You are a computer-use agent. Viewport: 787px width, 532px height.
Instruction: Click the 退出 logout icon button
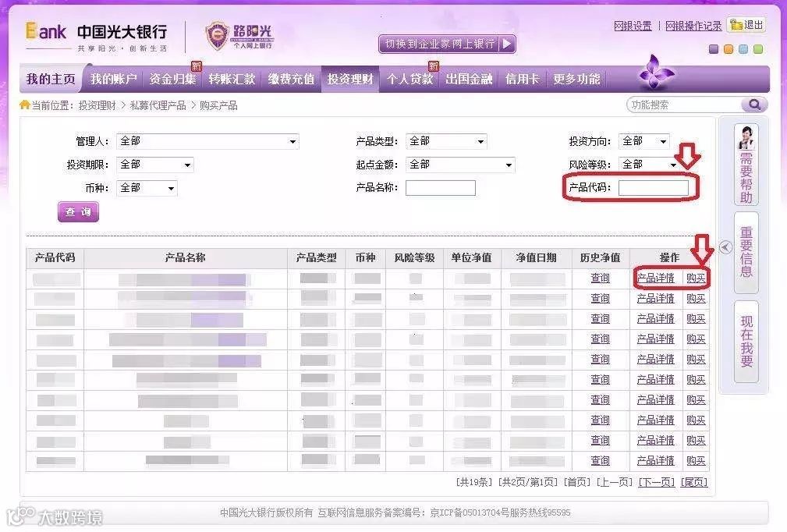coord(746,25)
